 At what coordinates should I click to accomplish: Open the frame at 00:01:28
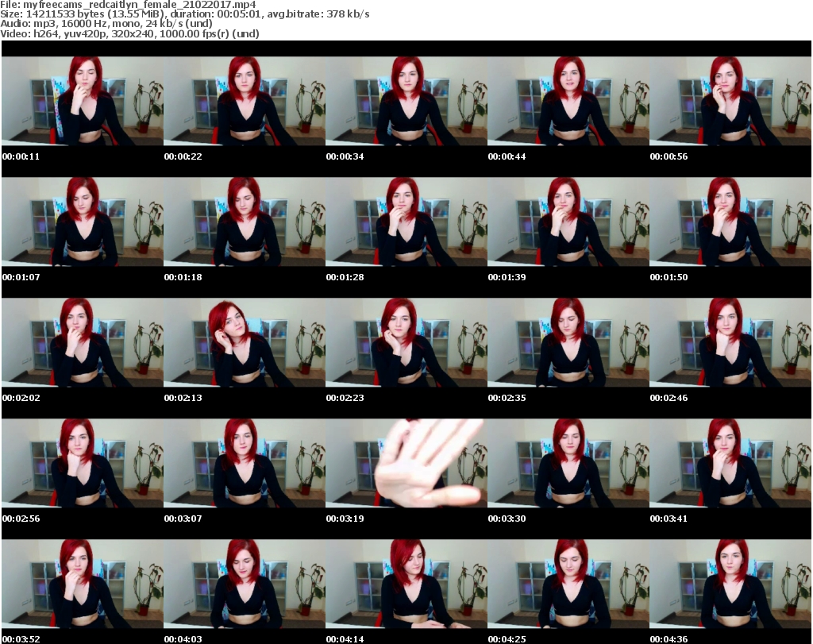click(406, 222)
